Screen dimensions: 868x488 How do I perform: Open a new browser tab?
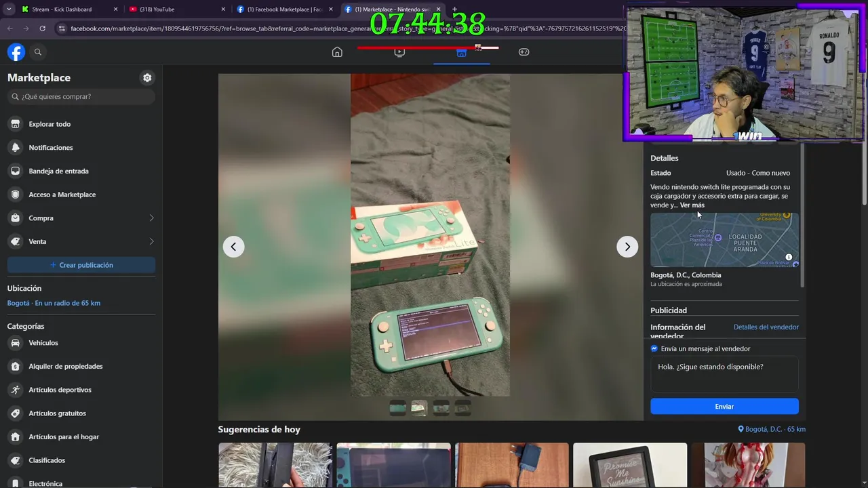(x=454, y=9)
